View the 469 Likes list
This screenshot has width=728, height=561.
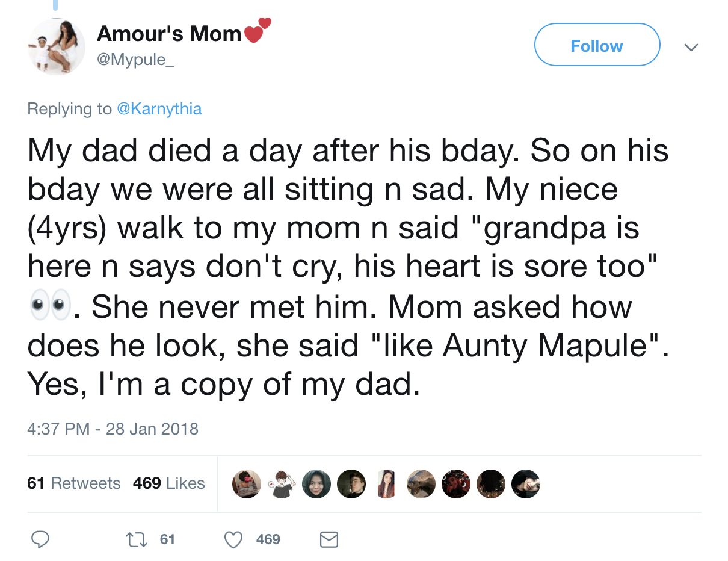tap(168, 483)
